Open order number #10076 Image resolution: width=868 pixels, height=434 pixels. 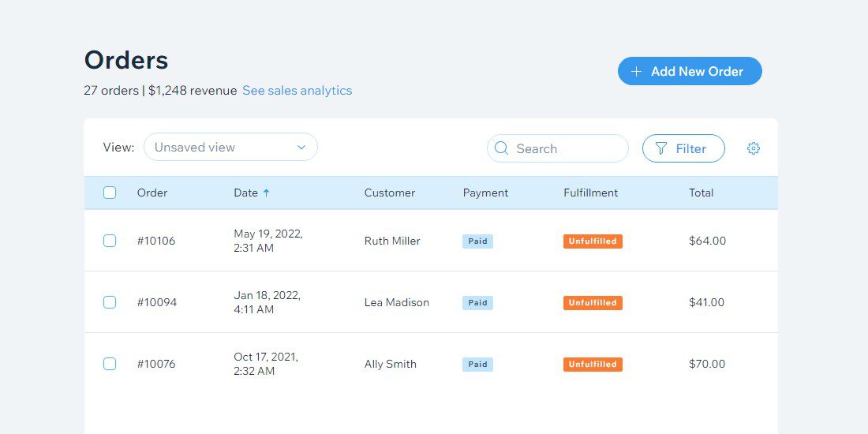coord(156,364)
